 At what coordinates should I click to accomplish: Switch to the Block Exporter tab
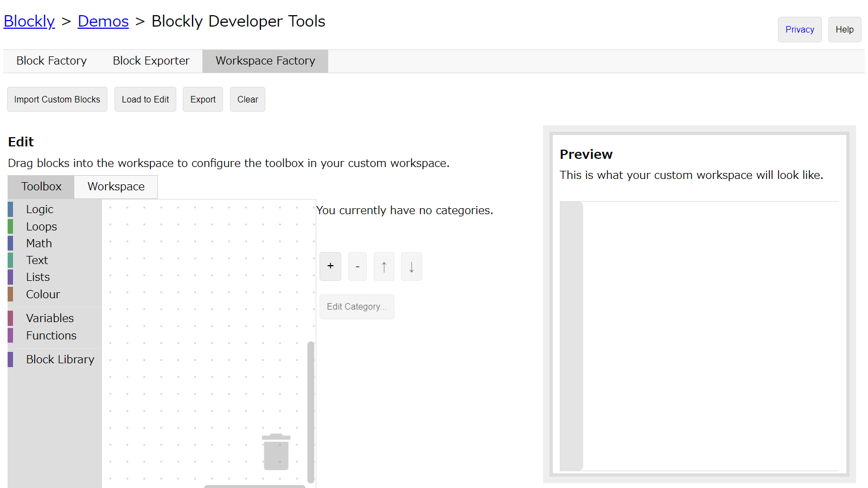click(x=151, y=61)
